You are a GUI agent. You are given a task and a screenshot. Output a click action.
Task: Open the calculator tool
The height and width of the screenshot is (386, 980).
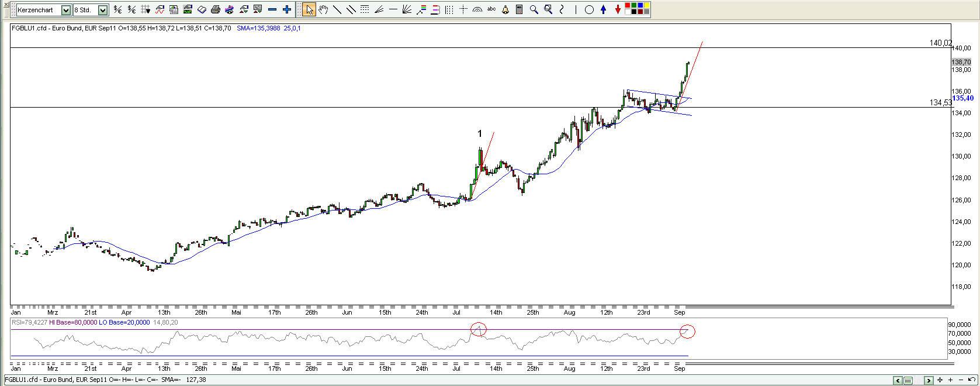coord(519,9)
